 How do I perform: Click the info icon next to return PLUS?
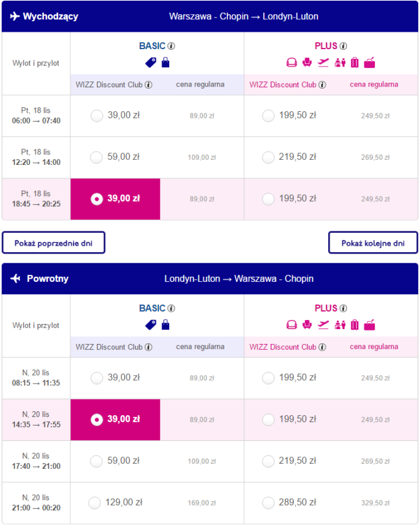pos(343,308)
